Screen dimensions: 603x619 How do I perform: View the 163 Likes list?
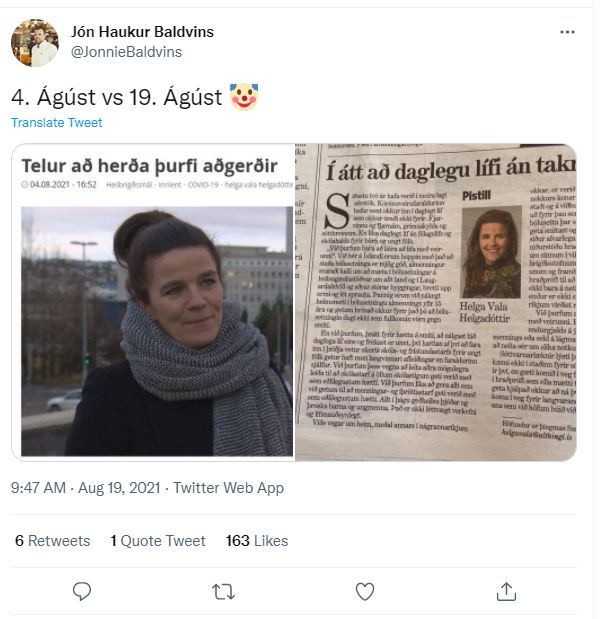257,541
